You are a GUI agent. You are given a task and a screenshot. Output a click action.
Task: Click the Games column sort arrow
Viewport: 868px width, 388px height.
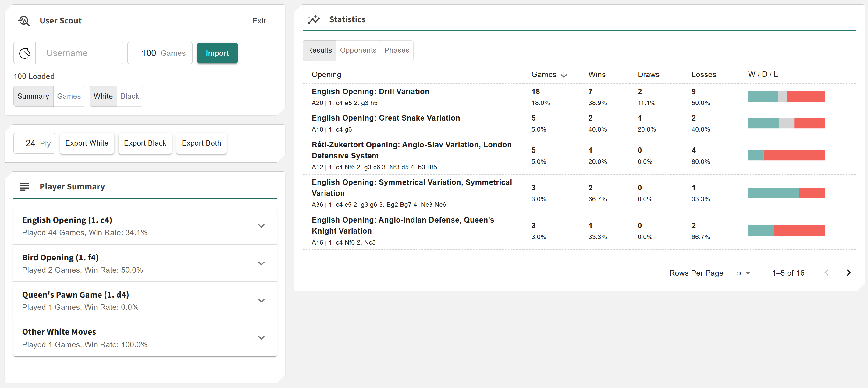tap(564, 74)
